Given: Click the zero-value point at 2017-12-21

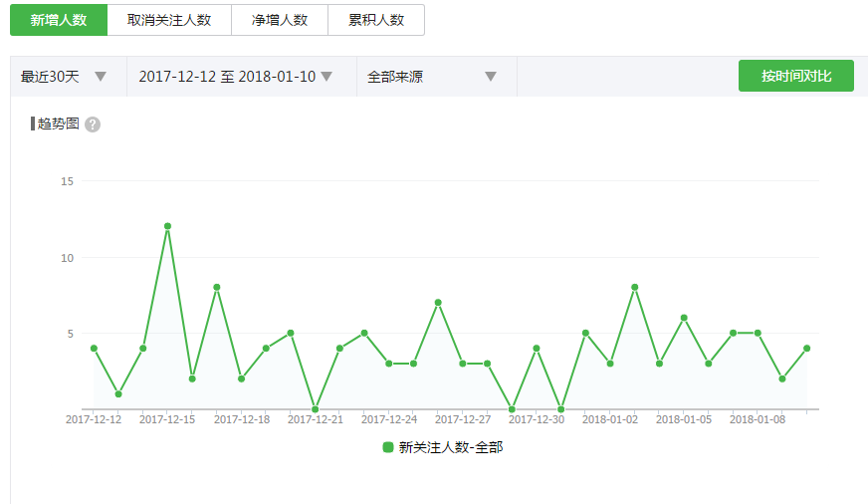Looking at the screenshot, I should (315, 409).
